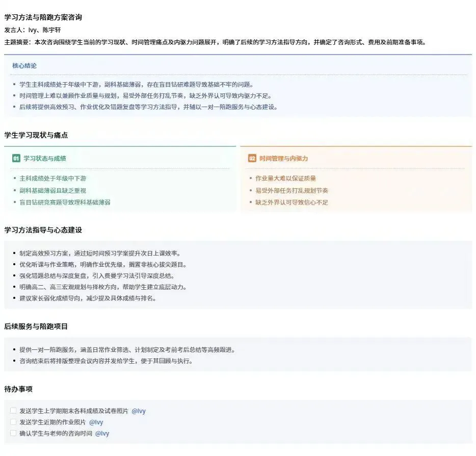Click the 主题摘要 summary paragraph
476x456 pixels.
pyautogui.click(x=215, y=42)
